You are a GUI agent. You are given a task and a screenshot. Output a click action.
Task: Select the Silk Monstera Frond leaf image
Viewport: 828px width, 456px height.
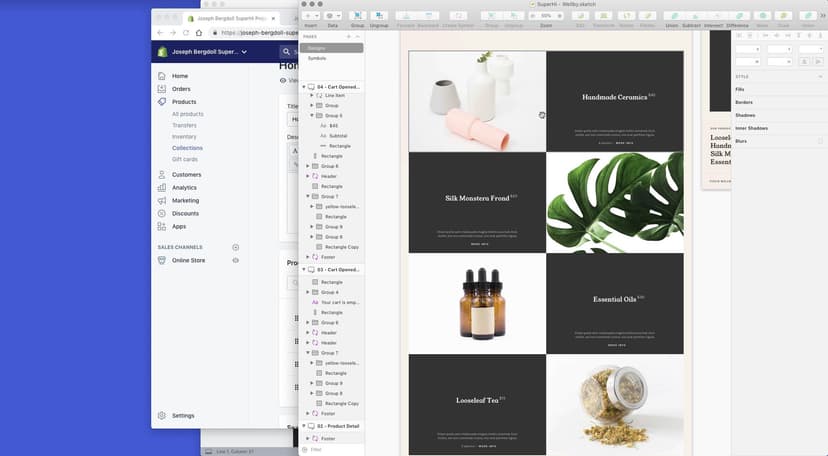click(x=615, y=202)
